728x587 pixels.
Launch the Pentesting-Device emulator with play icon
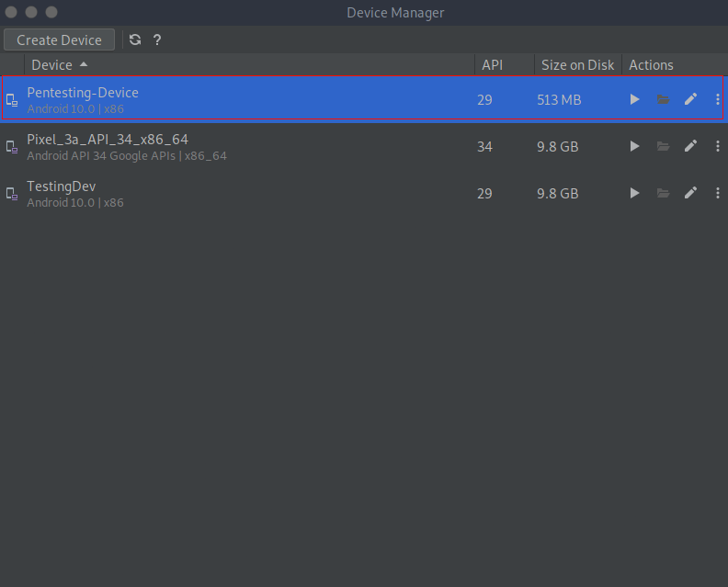click(634, 99)
